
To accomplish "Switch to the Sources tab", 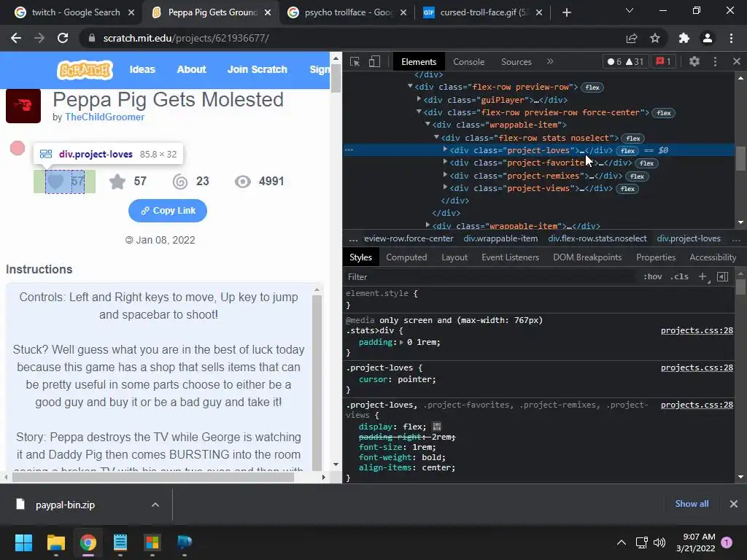I will pyautogui.click(x=516, y=62).
